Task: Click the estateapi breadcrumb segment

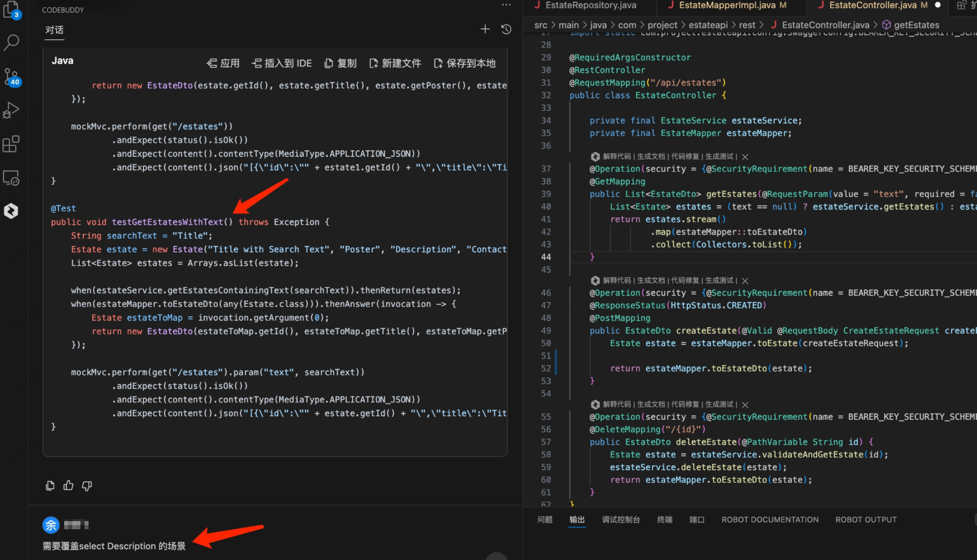Action: [x=708, y=25]
